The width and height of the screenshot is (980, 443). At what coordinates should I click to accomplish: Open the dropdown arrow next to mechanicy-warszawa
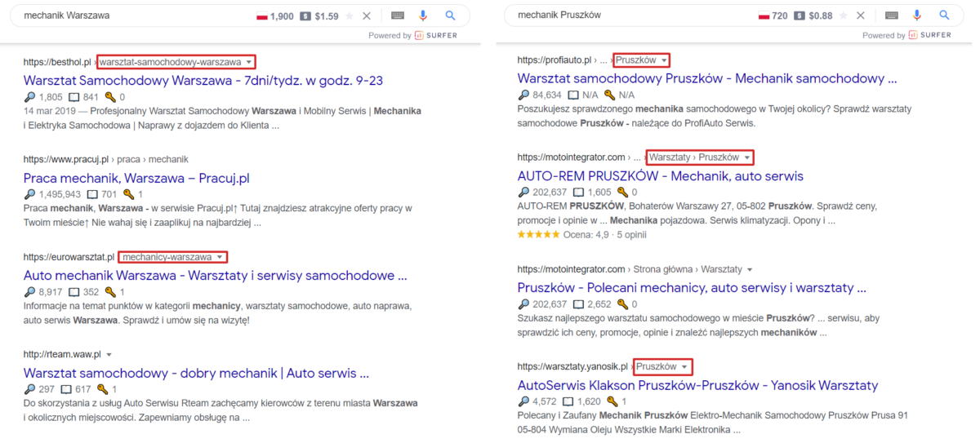(220, 257)
